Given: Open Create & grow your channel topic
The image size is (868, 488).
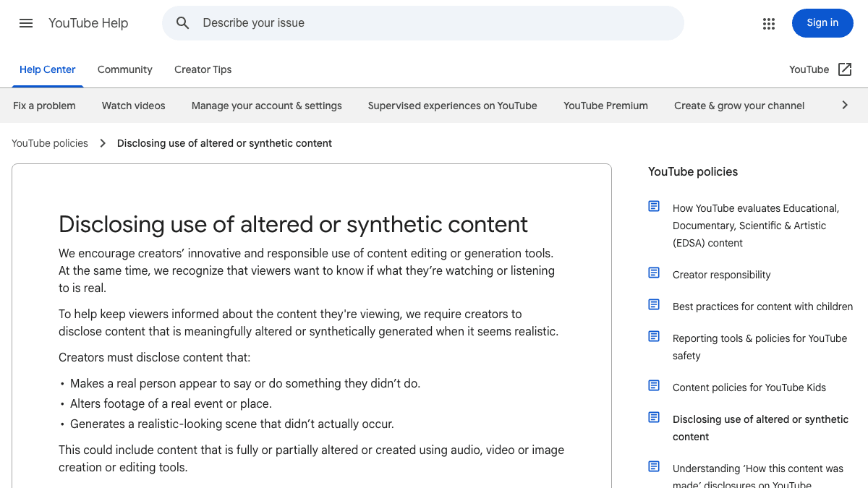Looking at the screenshot, I should [739, 106].
